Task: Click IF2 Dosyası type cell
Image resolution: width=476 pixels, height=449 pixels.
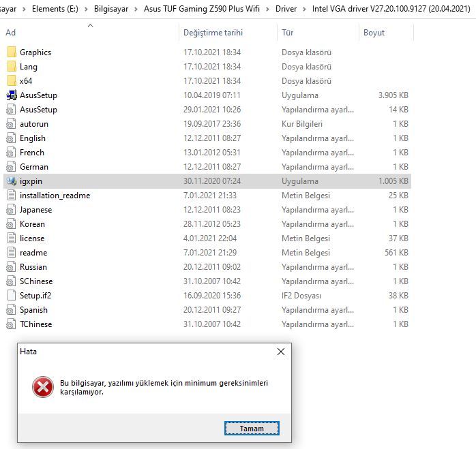Action: click(301, 296)
